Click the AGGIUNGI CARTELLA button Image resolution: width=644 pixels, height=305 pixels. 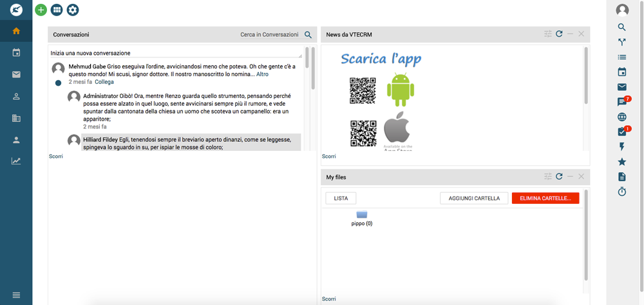(x=474, y=198)
